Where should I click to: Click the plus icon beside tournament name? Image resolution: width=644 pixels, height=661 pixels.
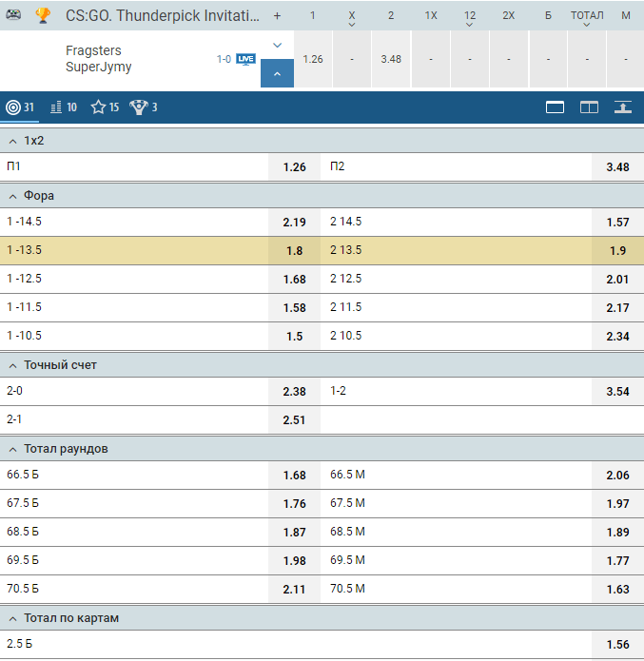click(277, 15)
